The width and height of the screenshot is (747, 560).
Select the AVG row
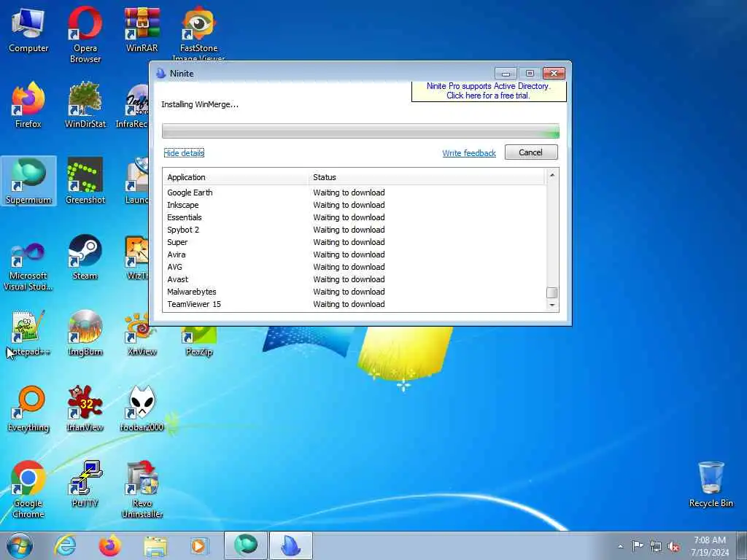coord(355,267)
